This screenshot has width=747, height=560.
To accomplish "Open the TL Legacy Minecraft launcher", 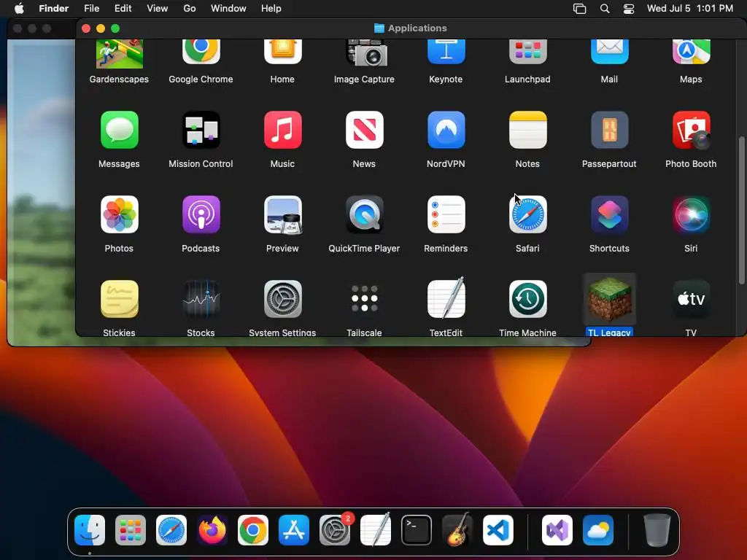I will [609, 299].
